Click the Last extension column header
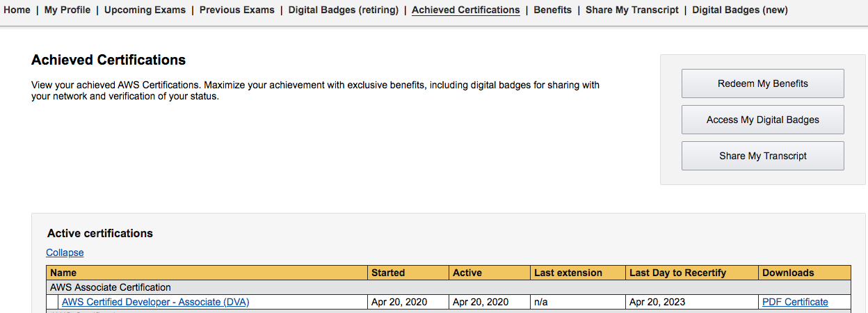This screenshot has width=868, height=313. coord(578,273)
